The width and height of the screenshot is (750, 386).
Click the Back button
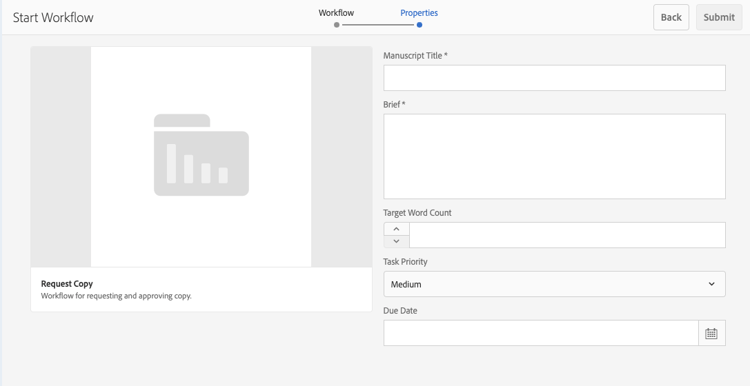[671, 17]
